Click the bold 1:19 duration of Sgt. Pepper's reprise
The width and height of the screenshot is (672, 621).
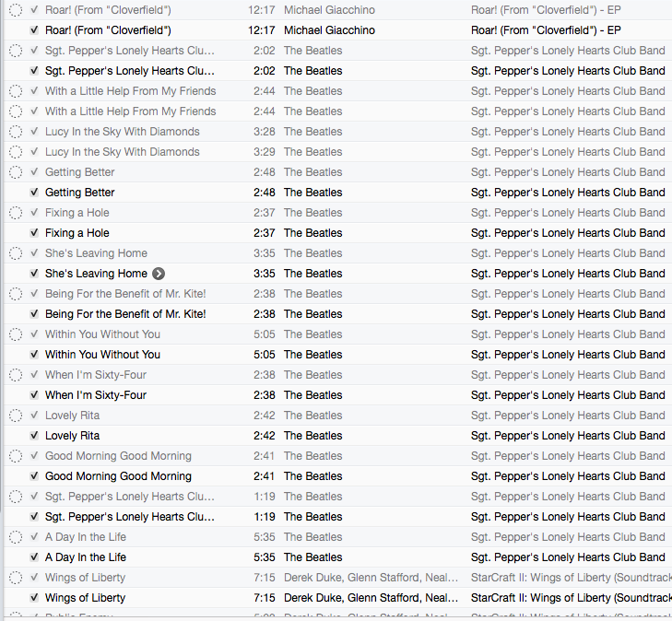point(264,517)
